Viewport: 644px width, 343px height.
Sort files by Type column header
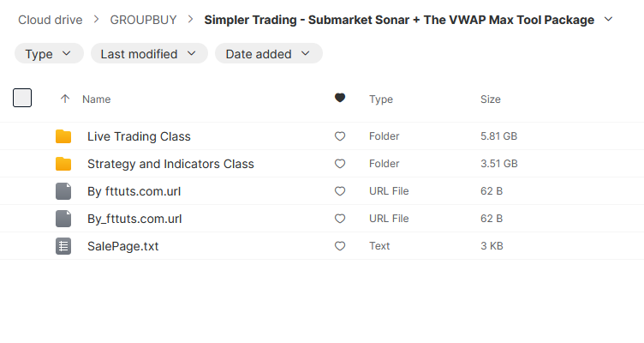pyautogui.click(x=381, y=99)
